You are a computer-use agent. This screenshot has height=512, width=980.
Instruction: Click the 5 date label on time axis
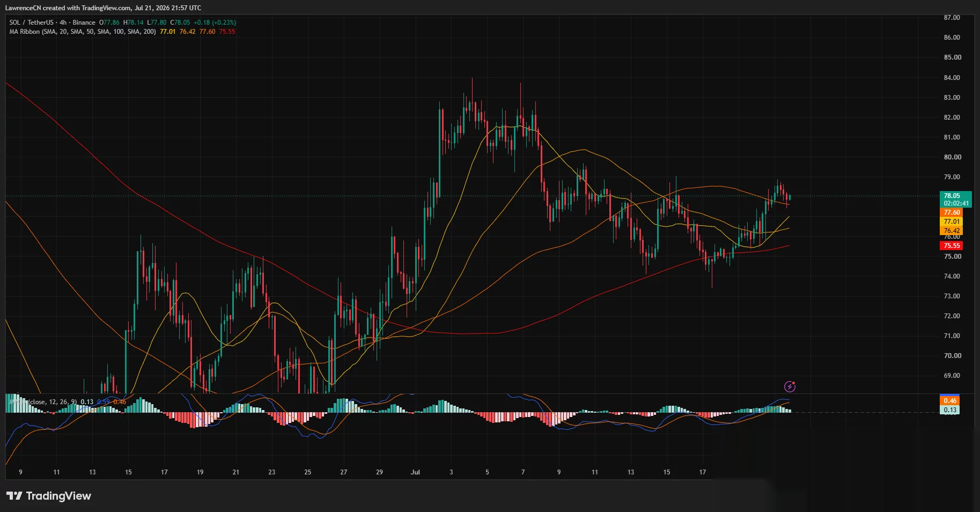487,472
